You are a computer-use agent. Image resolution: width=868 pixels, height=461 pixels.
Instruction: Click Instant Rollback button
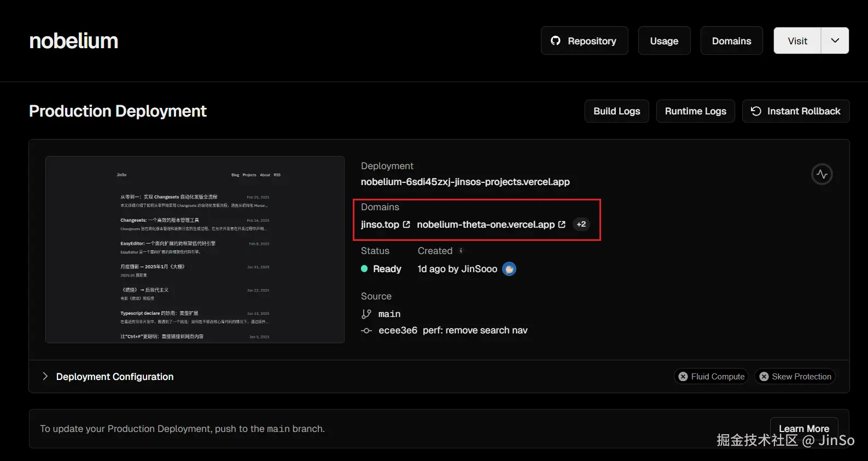point(795,111)
